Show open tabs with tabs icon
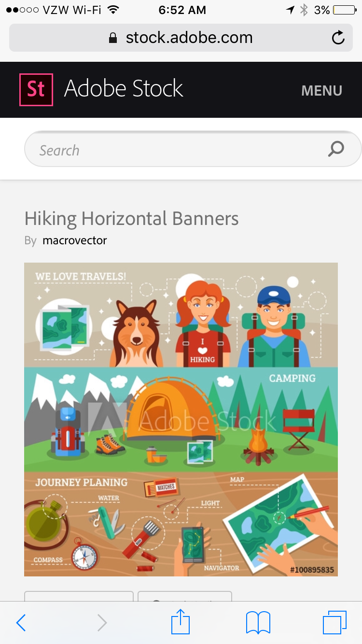 (x=334, y=623)
